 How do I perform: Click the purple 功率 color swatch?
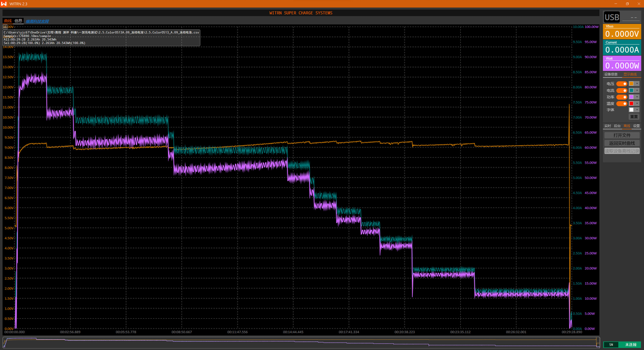pos(631,97)
